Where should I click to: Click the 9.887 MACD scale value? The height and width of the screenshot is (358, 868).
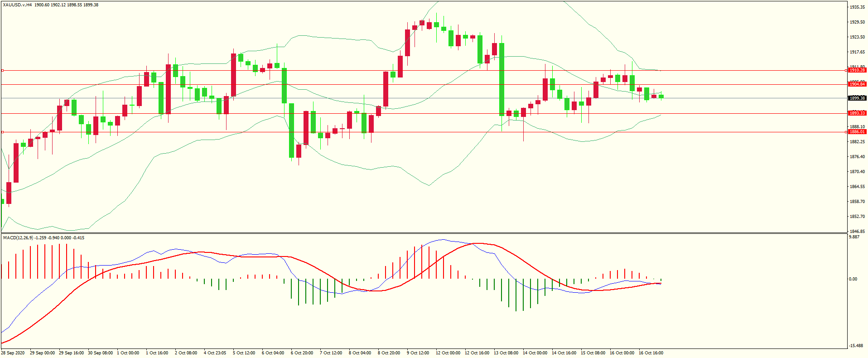(854, 237)
